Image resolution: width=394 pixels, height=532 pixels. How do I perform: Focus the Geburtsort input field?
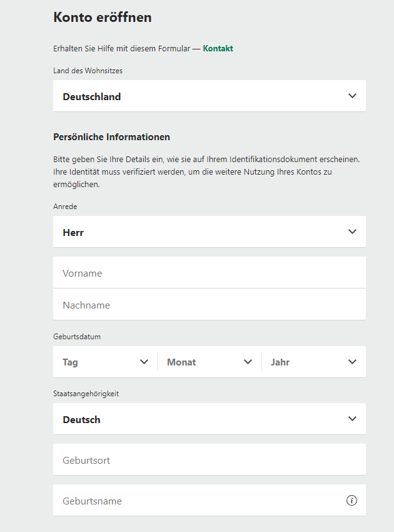pos(210,460)
